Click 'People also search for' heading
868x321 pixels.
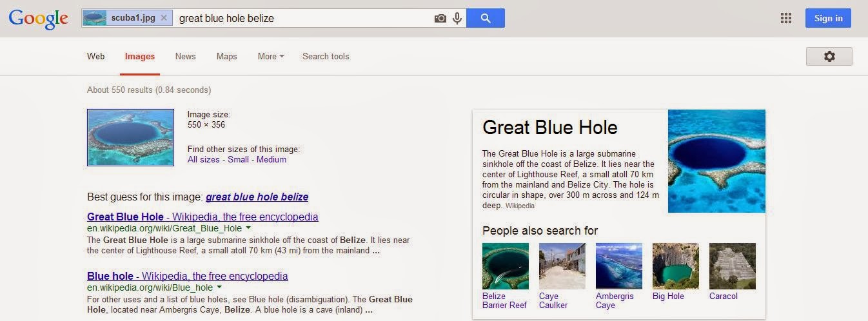pyautogui.click(x=540, y=231)
